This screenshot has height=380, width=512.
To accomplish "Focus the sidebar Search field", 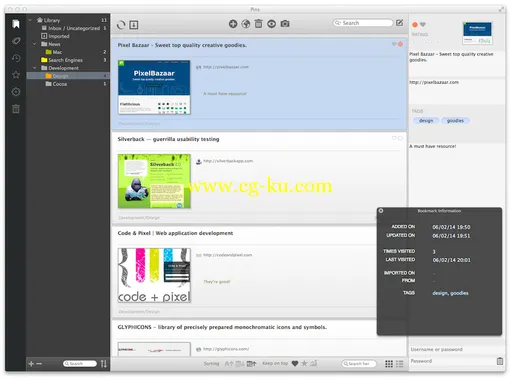I will click(x=80, y=364).
